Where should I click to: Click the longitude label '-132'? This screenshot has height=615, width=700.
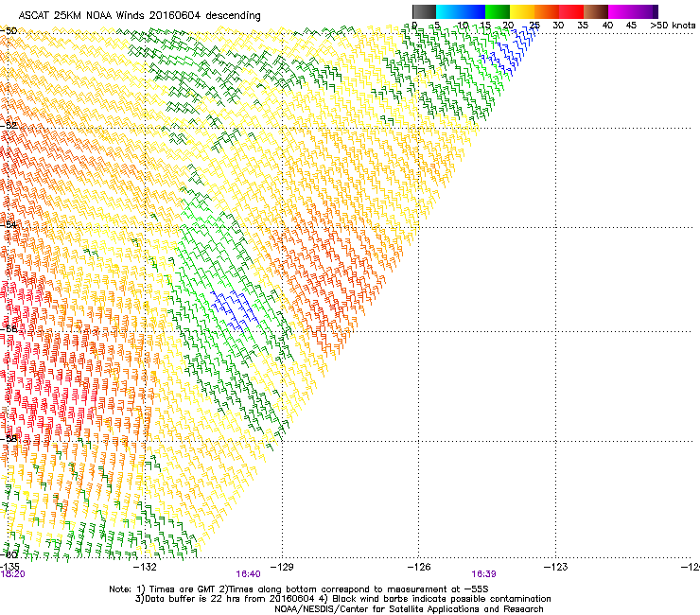click(x=145, y=567)
